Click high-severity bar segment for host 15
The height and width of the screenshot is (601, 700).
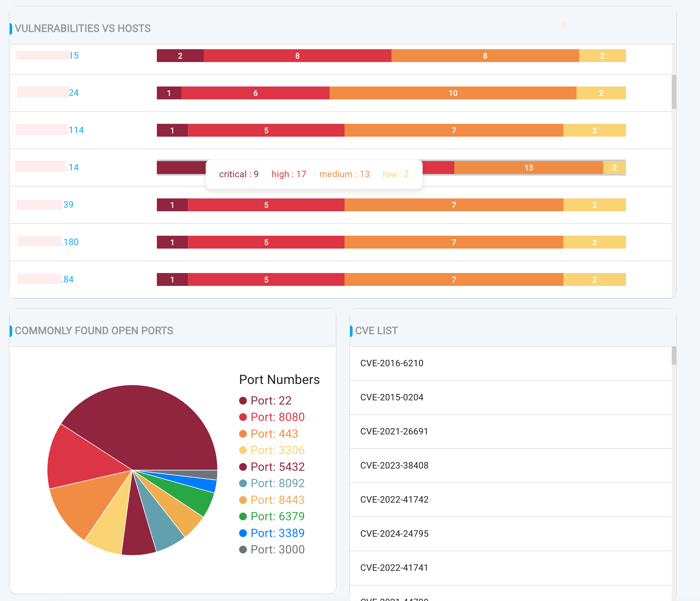click(297, 56)
